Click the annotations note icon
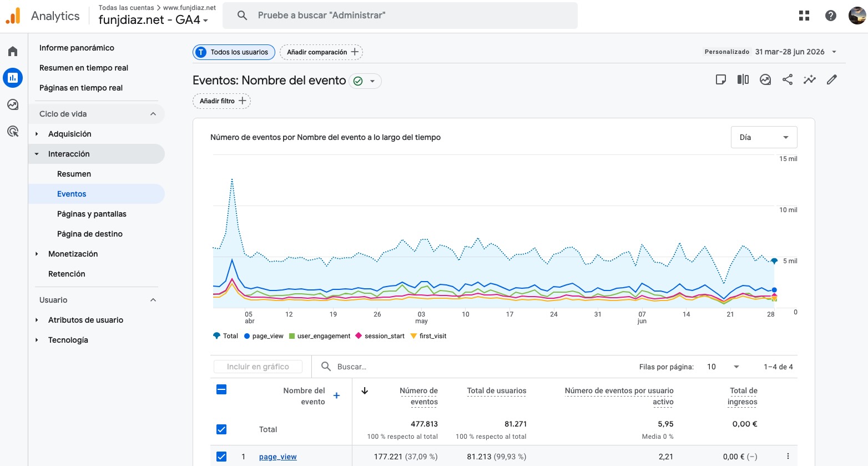The height and width of the screenshot is (466, 868). [721, 79]
